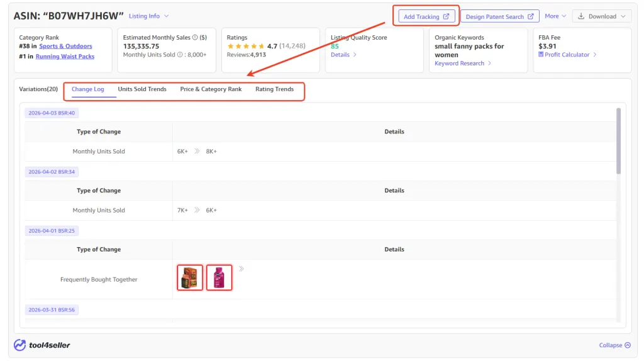
Task: Click the Profit Calculator calculator icon
Action: point(541,54)
